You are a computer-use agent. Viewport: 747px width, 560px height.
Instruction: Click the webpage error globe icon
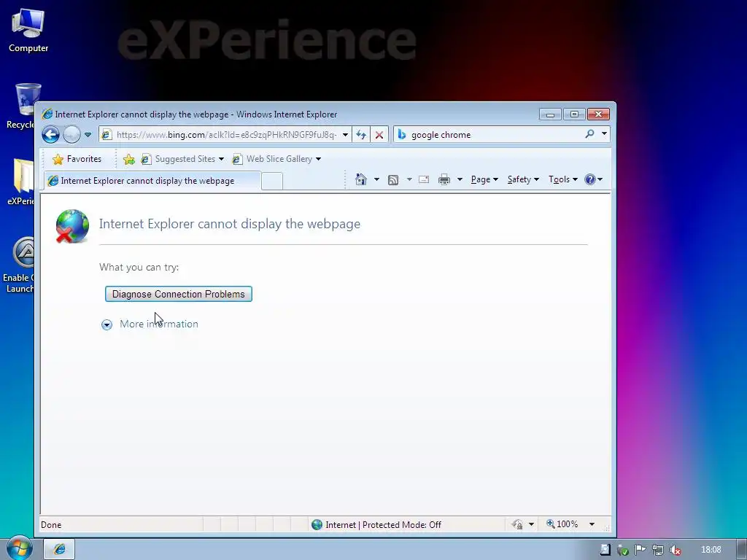(72, 226)
